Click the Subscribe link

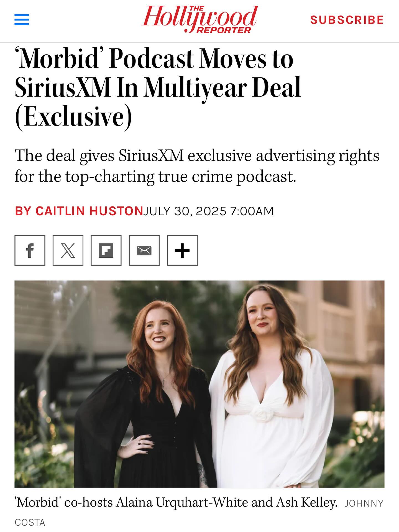[347, 20]
